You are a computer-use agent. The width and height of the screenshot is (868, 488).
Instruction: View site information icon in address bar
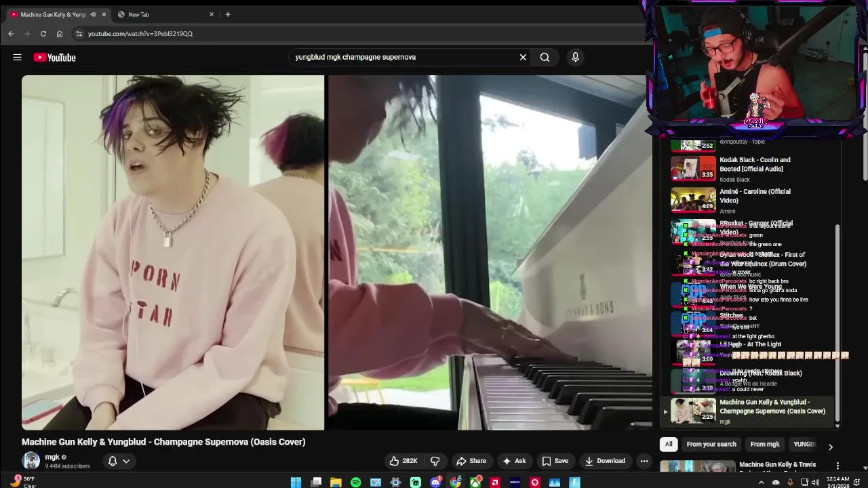(79, 34)
